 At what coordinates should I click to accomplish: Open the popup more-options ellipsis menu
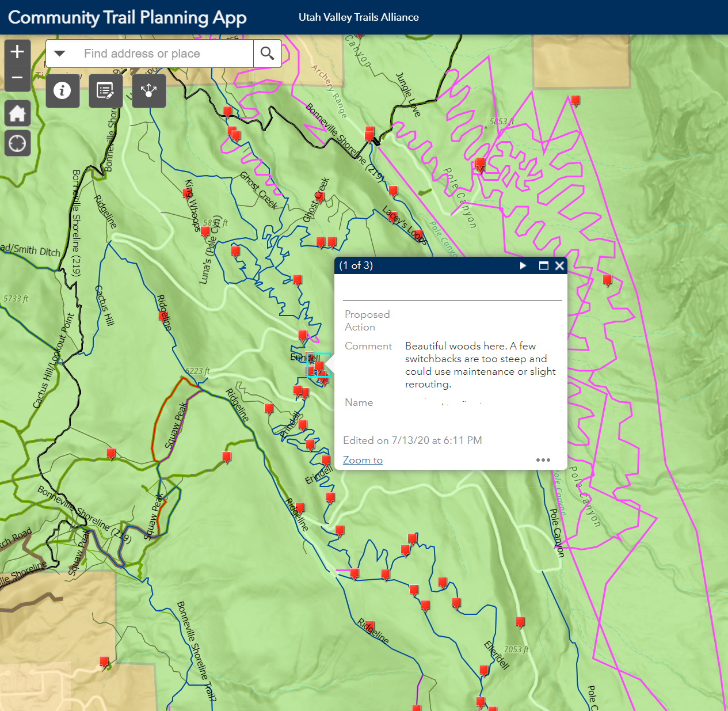pos(543,460)
